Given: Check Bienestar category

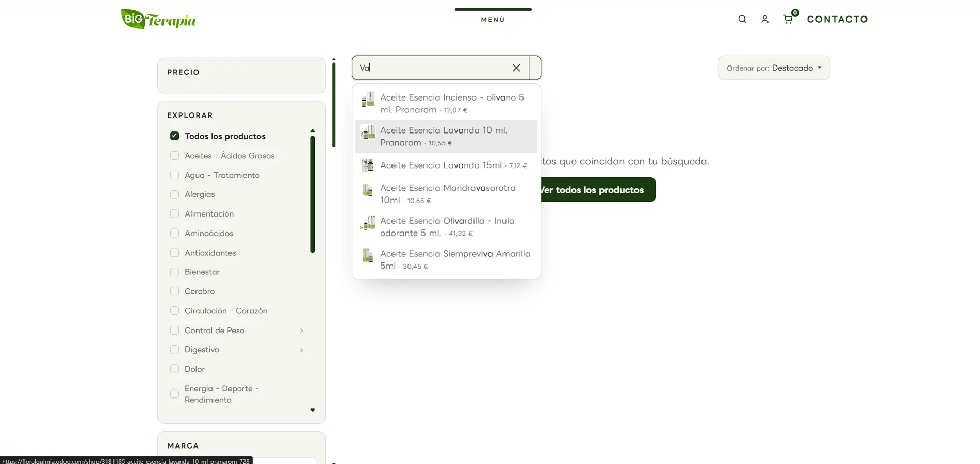Looking at the screenshot, I should click(174, 272).
